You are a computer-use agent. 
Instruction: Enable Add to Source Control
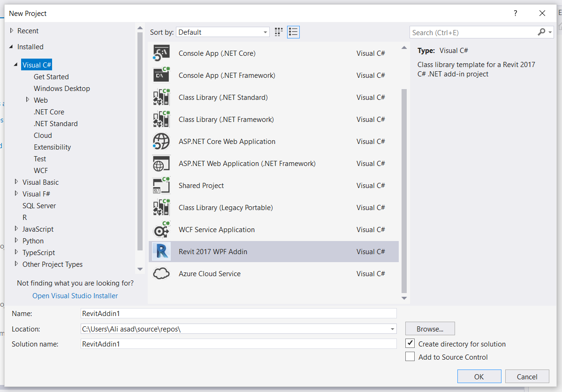(x=410, y=356)
